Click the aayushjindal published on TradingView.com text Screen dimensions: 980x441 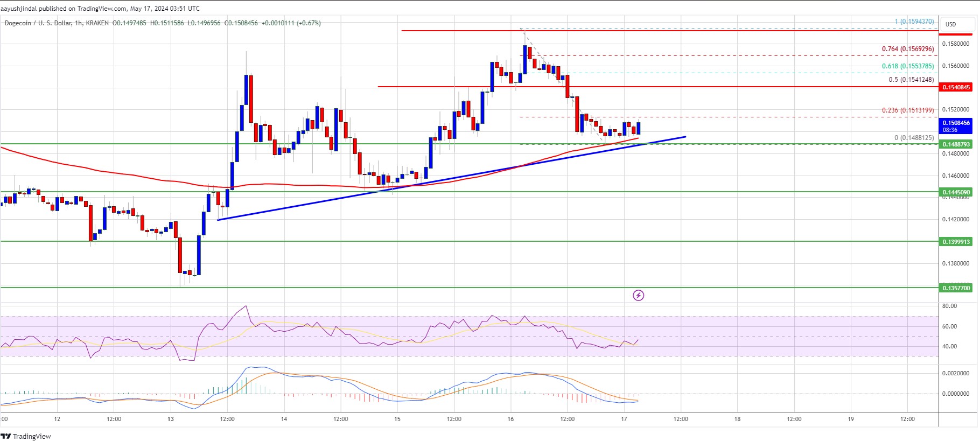click(x=100, y=8)
